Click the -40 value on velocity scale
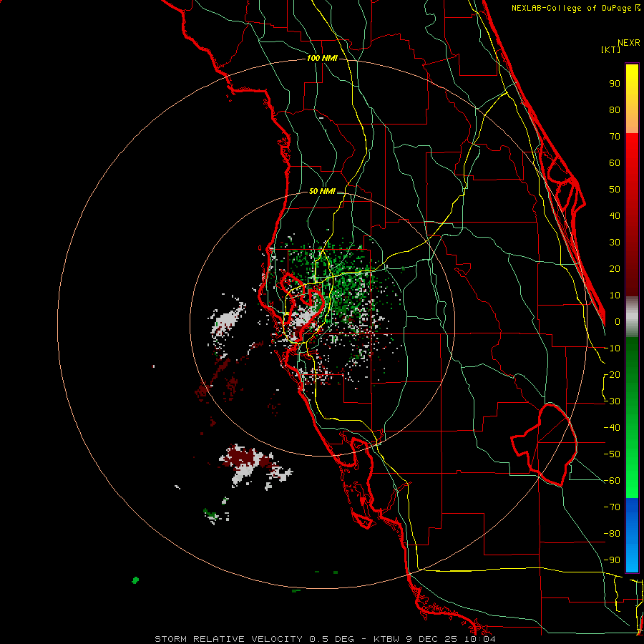 (x=612, y=428)
